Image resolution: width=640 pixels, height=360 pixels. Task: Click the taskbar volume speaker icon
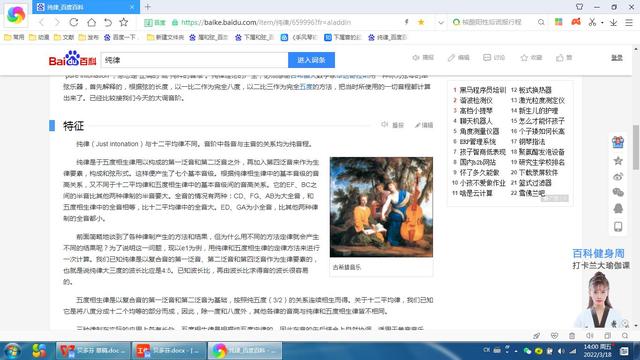pyautogui.click(x=561, y=351)
